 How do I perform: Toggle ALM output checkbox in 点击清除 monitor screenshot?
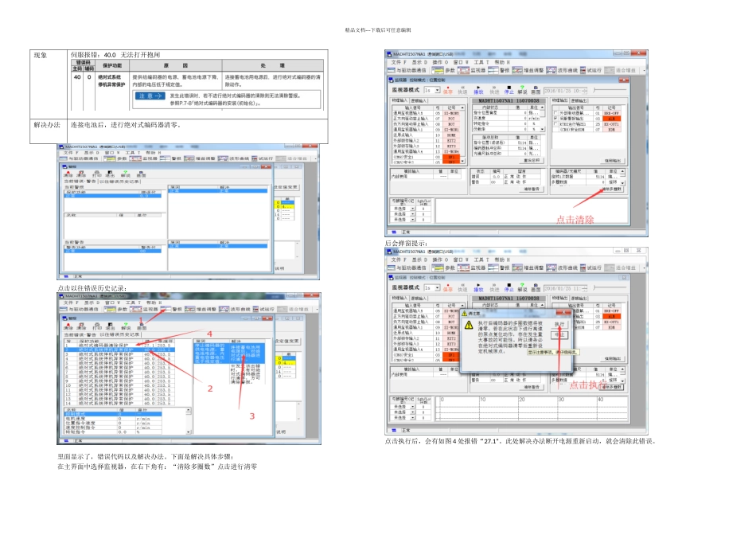pyautogui.click(x=555, y=118)
